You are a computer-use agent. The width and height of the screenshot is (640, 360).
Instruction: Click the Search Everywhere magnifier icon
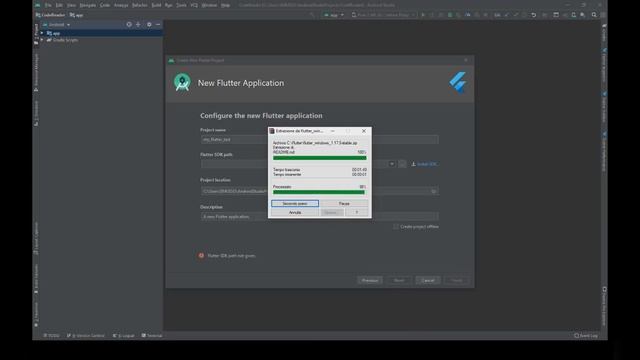coord(594,15)
